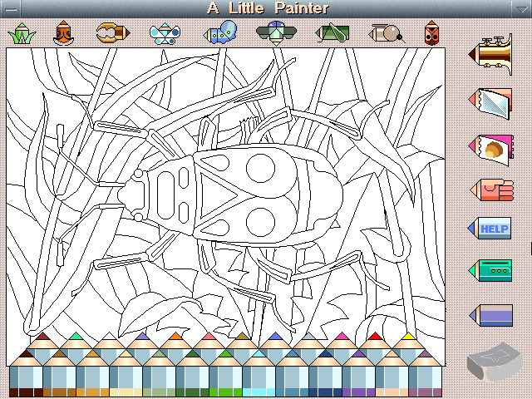Click the title bar down-arrow button
532x399 pixels.
point(521,9)
